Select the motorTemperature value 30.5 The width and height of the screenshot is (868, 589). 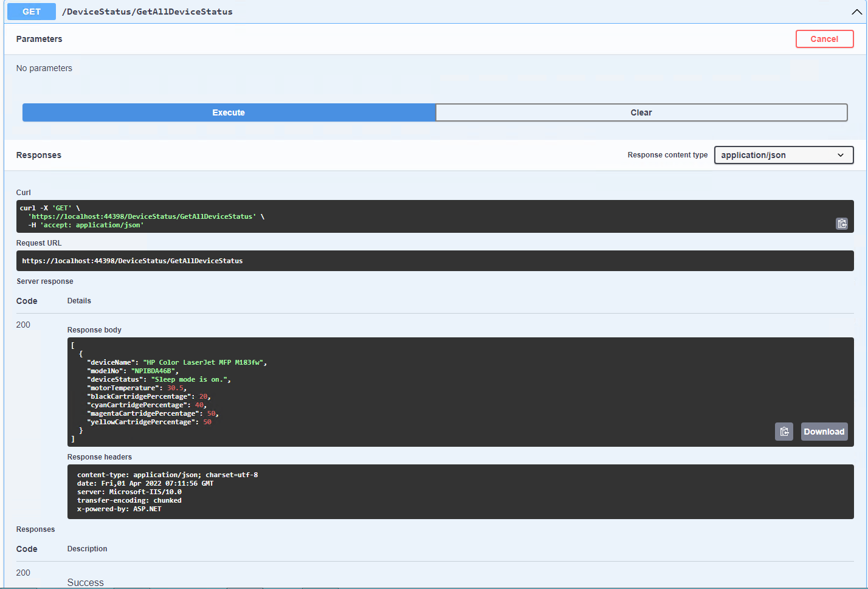pyautogui.click(x=175, y=388)
